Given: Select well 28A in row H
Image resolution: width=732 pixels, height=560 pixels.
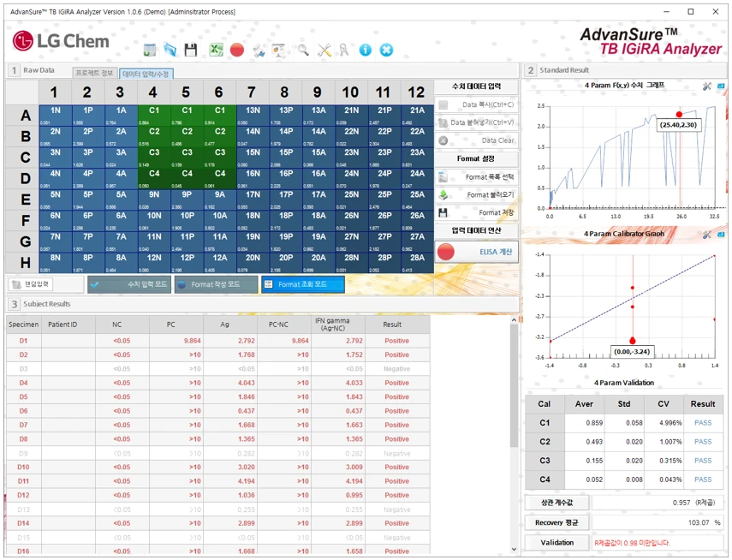Looking at the screenshot, I should [x=417, y=263].
